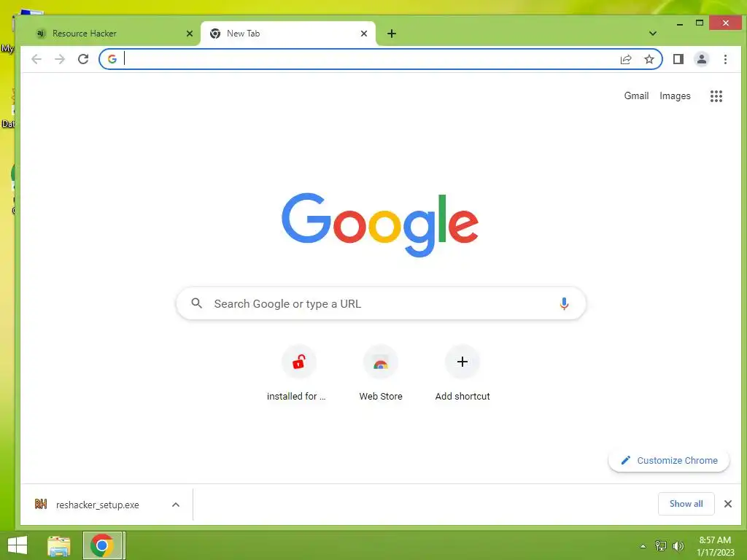This screenshot has width=747, height=560.
Task: Open the profile avatar menu
Action: pyautogui.click(x=701, y=59)
